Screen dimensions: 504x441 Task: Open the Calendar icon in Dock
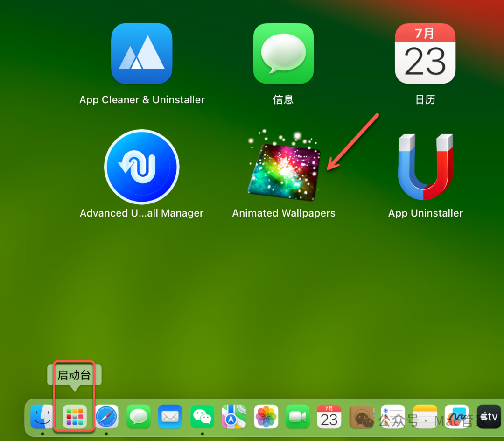pos(329,417)
